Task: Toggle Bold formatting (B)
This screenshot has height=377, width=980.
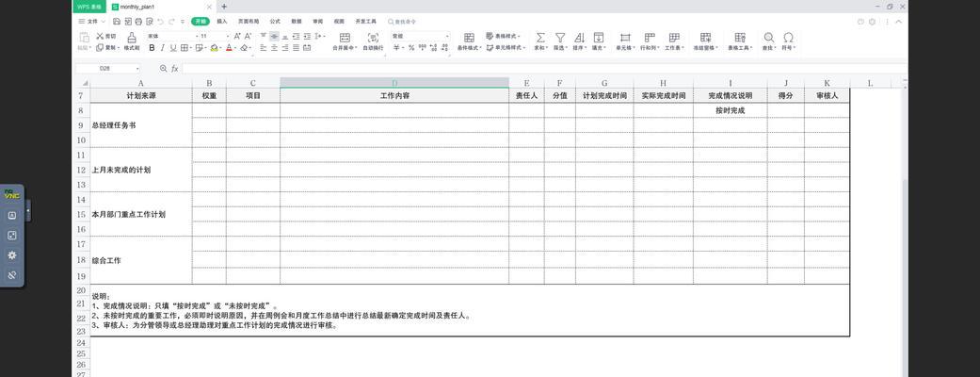Action: point(152,47)
